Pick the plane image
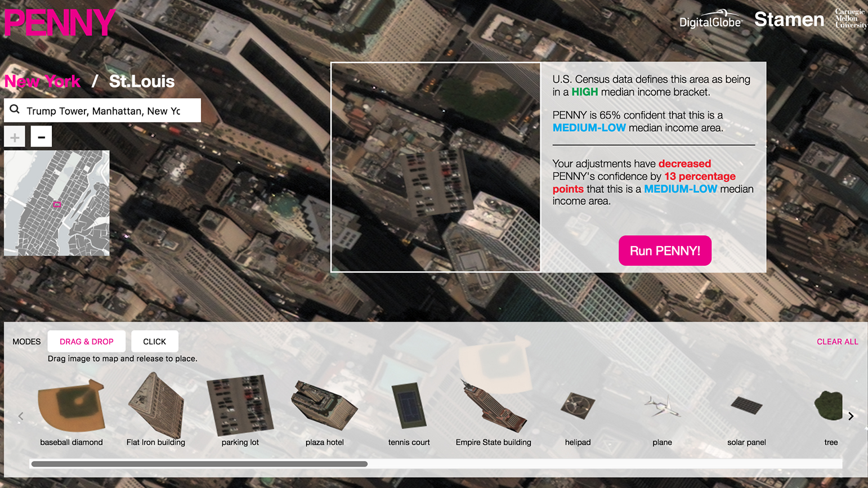Screen dimensions: 868x488 coord(663,405)
